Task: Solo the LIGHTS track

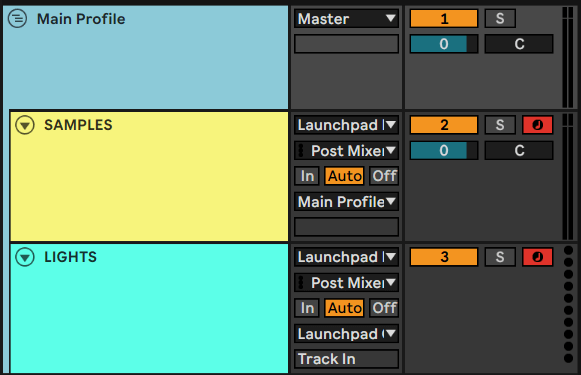Action: pyautogui.click(x=500, y=257)
